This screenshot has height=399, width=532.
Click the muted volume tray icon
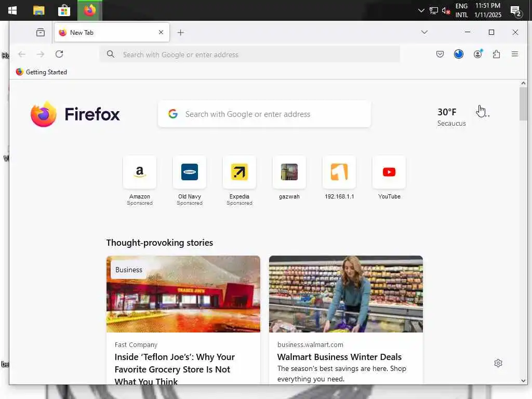coord(446,10)
